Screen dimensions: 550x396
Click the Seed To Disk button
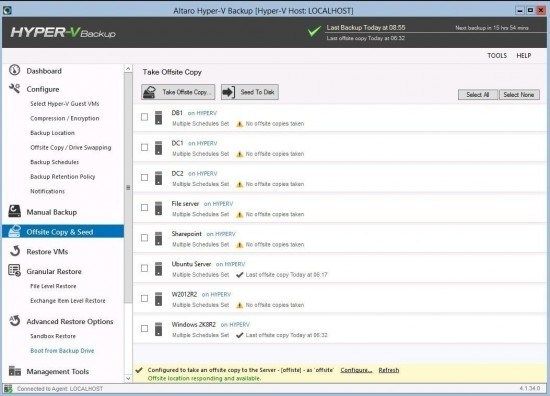[250, 92]
